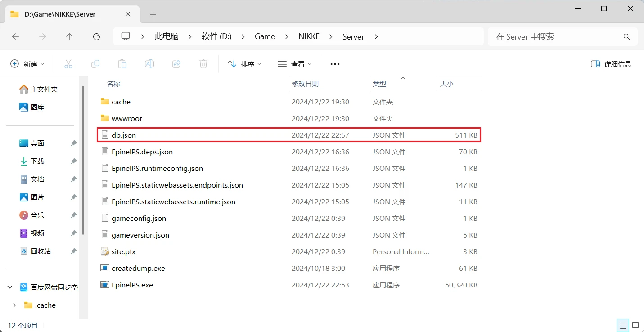644x332 pixels.
Task: Click the Refresh icon in the navigation bar
Action: click(96, 36)
